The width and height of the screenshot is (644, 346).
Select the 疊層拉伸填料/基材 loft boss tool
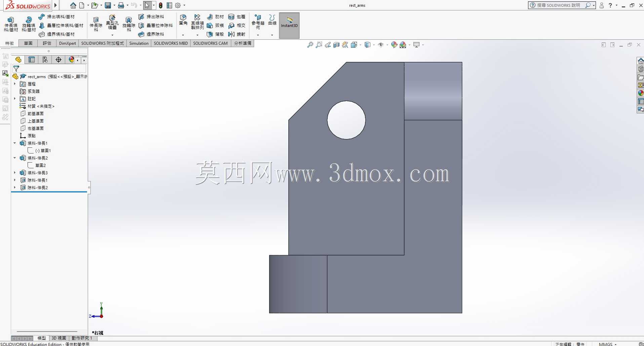coord(61,26)
